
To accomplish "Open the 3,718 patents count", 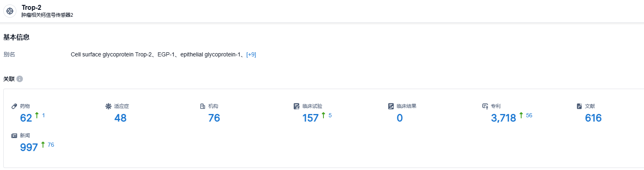I will click(503, 118).
